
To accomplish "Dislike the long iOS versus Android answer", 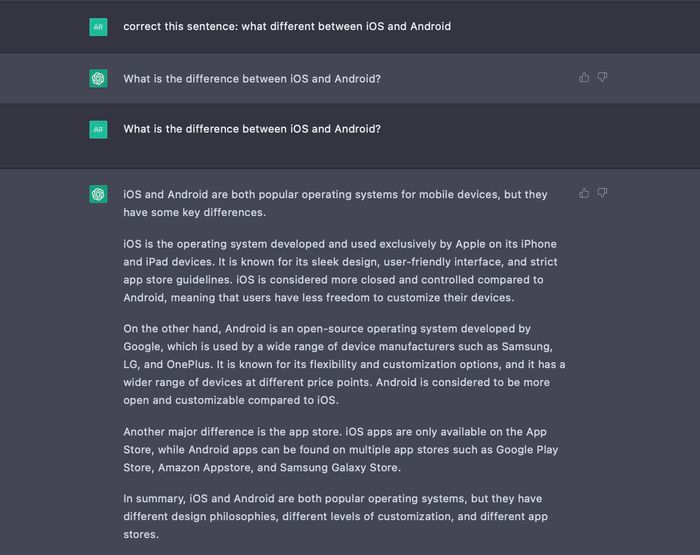I will click(x=602, y=193).
